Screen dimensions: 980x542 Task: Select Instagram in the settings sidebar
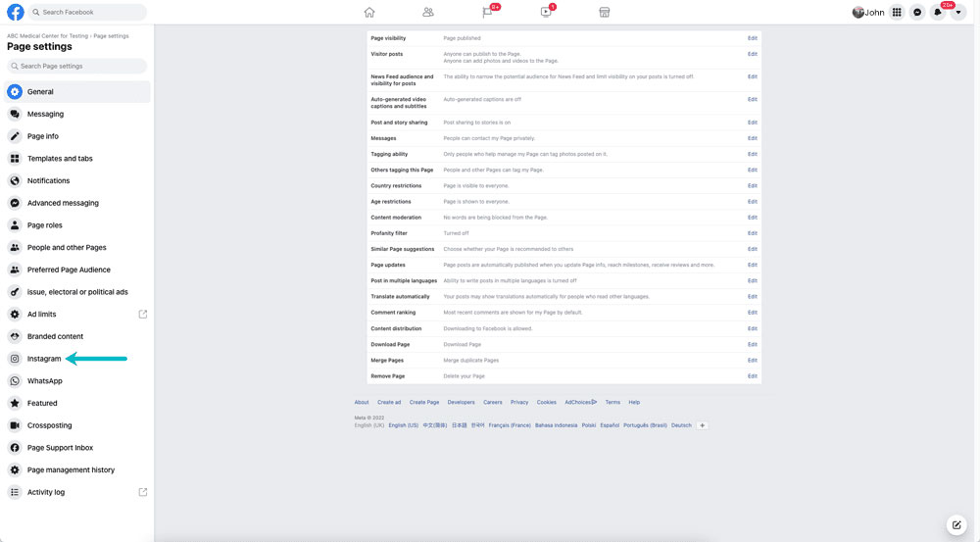pos(44,359)
